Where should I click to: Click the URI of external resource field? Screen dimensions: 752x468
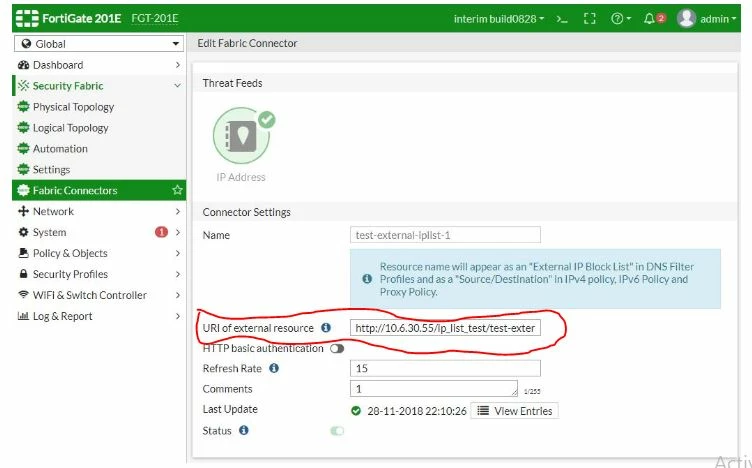(445, 328)
